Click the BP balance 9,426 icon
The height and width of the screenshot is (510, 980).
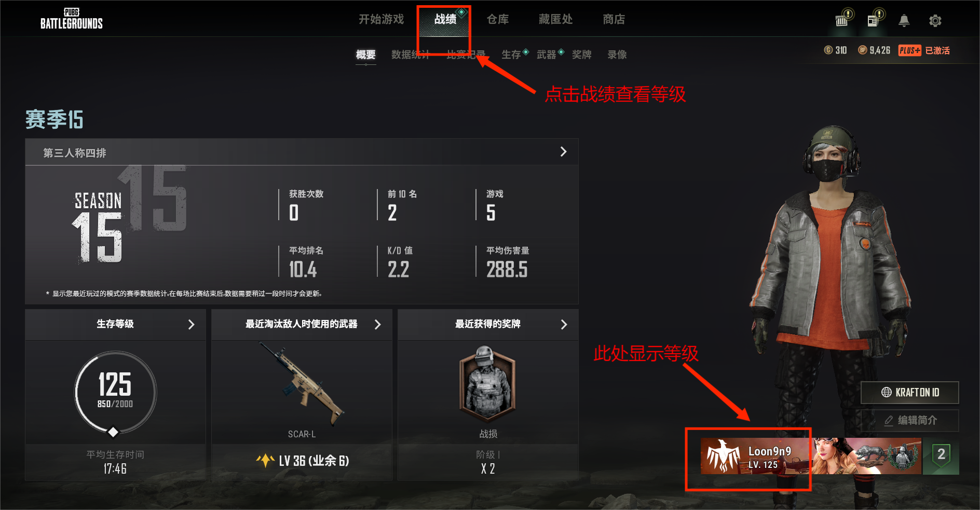coord(862,50)
